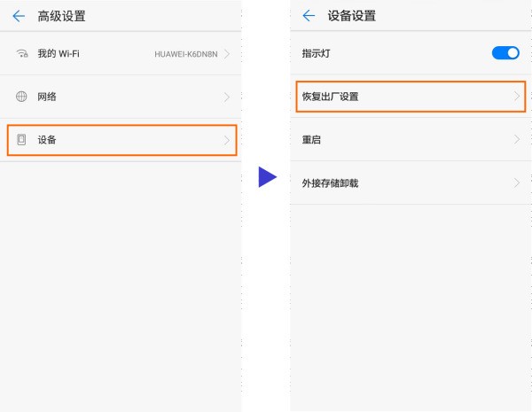This screenshot has width=532, height=412.
Task: Select the 网络 menu entry
Action: pyautogui.click(x=48, y=97)
